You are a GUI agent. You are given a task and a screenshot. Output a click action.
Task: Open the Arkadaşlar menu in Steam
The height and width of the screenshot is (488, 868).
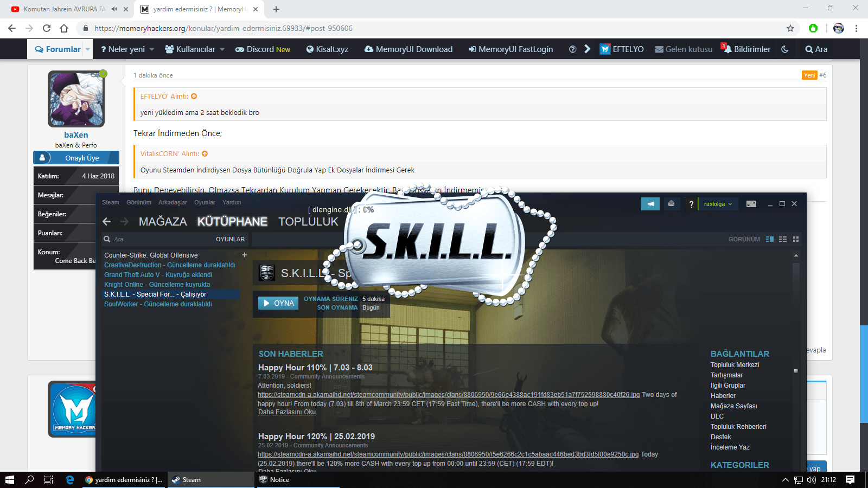(173, 202)
